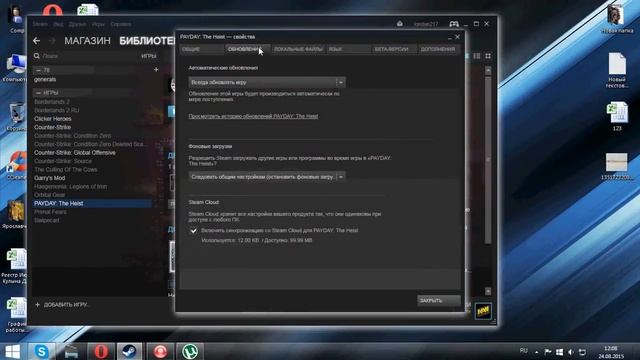The width and height of the screenshot is (640, 360).
Task: Open File Explorer from the taskbar
Action: pyautogui.click(x=71, y=351)
